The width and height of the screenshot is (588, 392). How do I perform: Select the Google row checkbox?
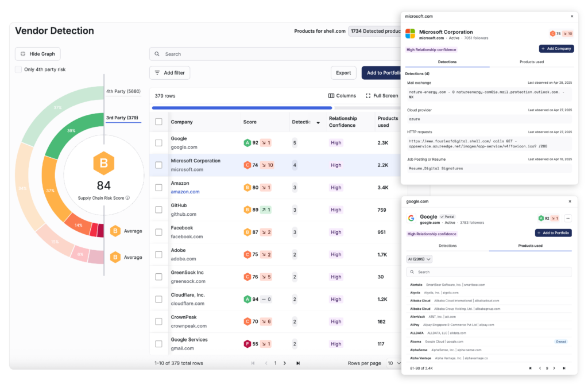click(x=158, y=143)
